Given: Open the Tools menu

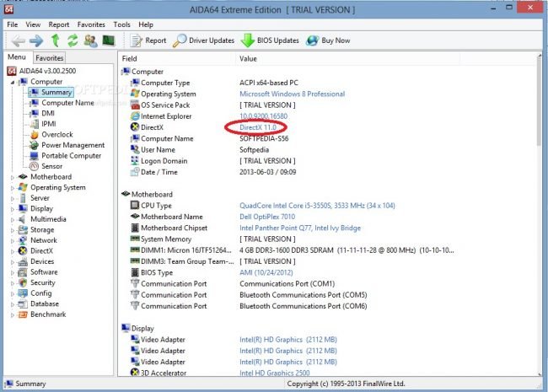Looking at the screenshot, I should (121, 24).
